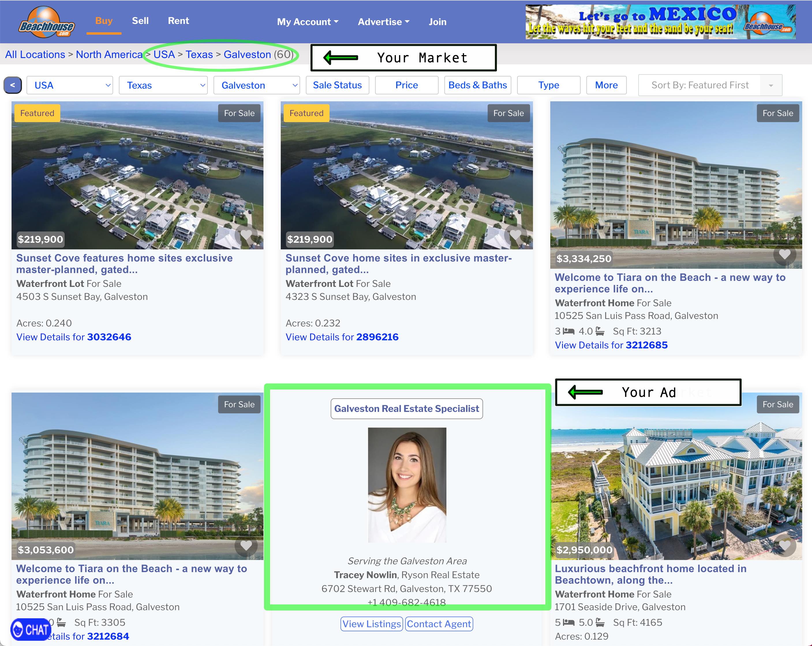
Task: Click Contact Agent for Tracey Nowlin
Action: tap(438, 624)
